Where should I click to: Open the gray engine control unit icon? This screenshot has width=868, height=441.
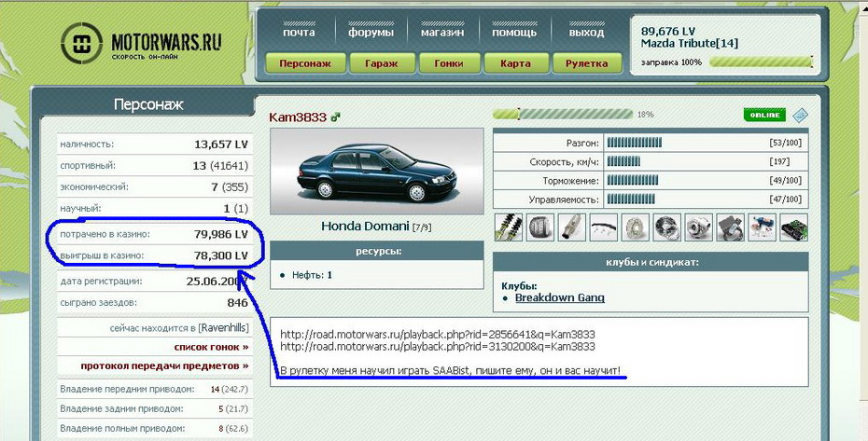coord(731,227)
